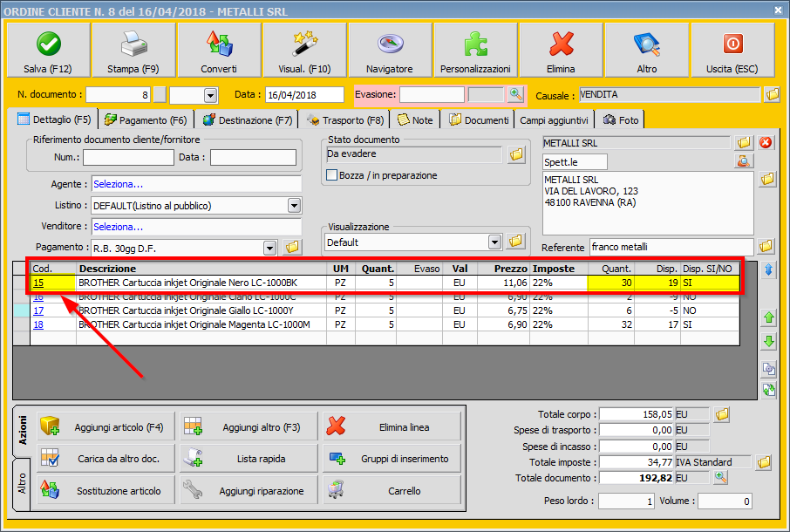
Task: Click the copy rows icon beside grid
Action: point(769,368)
